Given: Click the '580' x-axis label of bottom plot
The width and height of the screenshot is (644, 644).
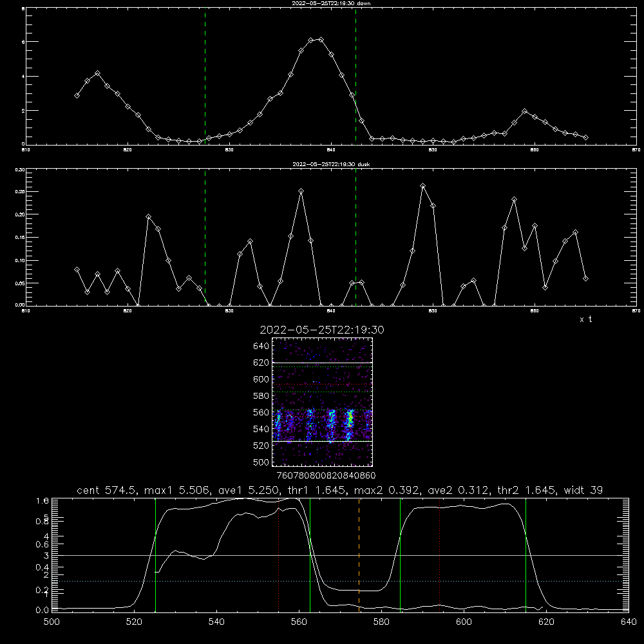Looking at the screenshot, I should click(x=381, y=622).
